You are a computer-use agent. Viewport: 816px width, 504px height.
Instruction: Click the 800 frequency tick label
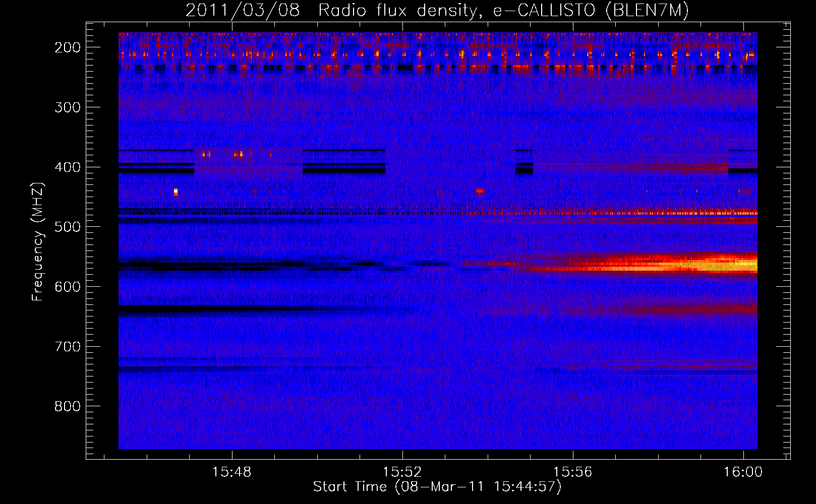pos(67,406)
